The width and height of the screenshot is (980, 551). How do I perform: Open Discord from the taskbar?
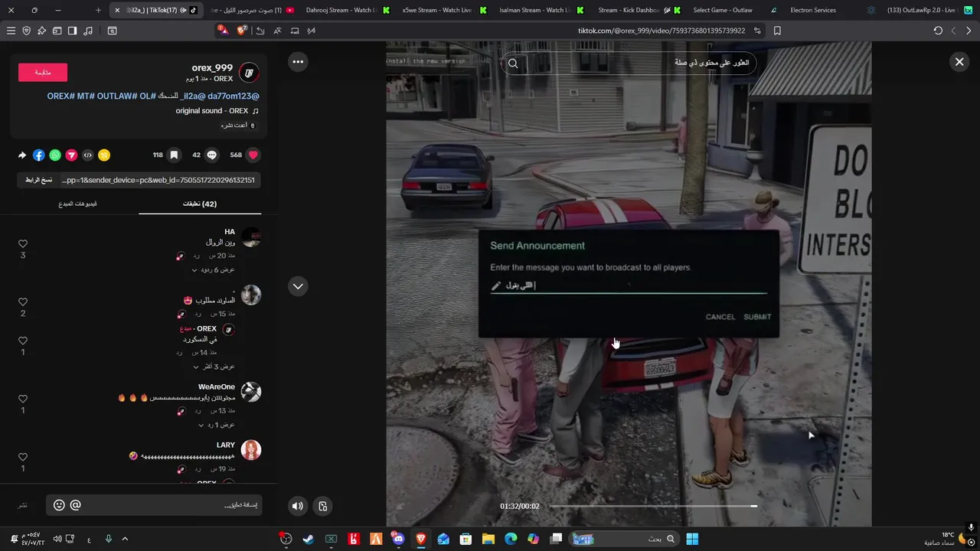click(x=398, y=539)
